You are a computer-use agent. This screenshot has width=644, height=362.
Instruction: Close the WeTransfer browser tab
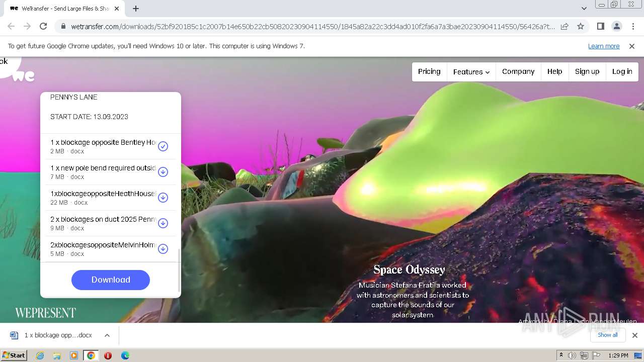pos(117,9)
